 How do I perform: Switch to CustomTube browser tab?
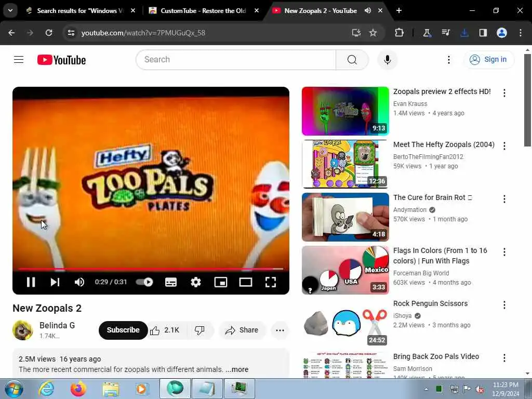click(203, 11)
